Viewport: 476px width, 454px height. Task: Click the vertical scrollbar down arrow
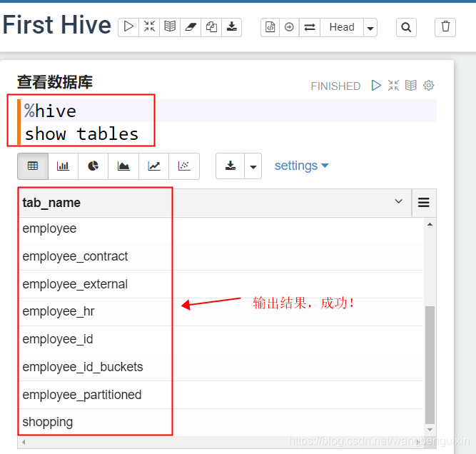coord(430,430)
